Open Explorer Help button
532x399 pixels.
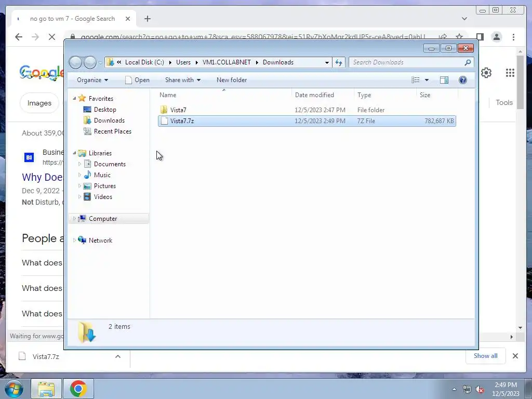(463, 80)
